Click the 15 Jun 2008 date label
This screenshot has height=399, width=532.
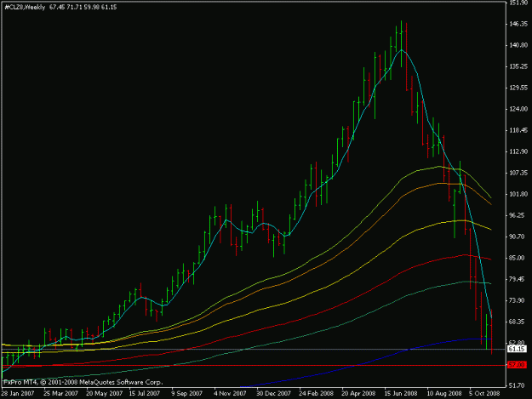point(401,394)
